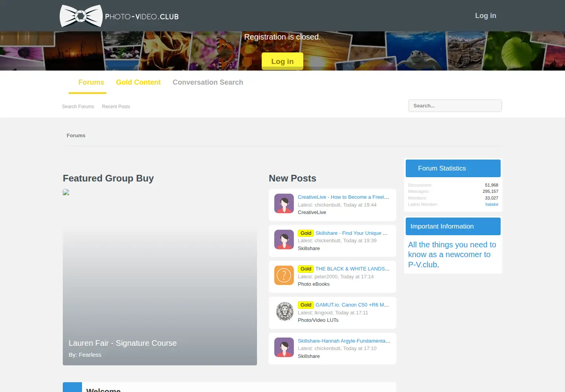The image size is (565, 392).
Task: Click the Gold badge on GAMUT.io post
Action: point(306,305)
